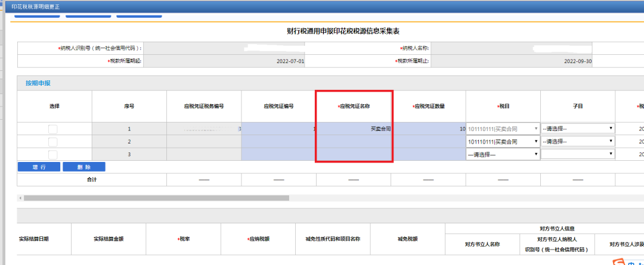Click the 减免性质代码和项目名称 header
The height and width of the screenshot is (265, 644).
tap(333, 239)
